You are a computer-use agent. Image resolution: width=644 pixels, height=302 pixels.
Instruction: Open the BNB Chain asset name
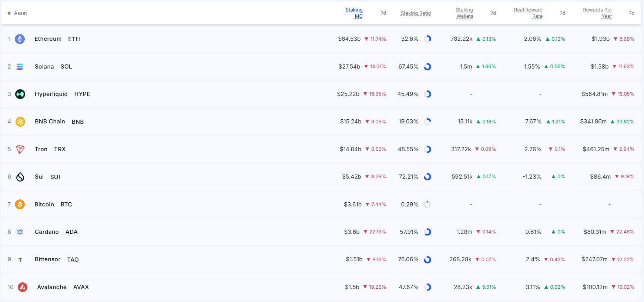tap(50, 122)
